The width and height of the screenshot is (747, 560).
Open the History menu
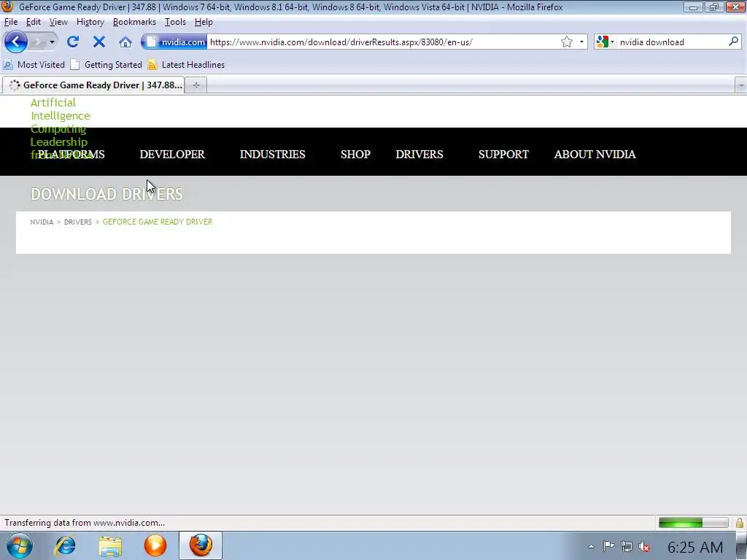(x=90, y=22)
